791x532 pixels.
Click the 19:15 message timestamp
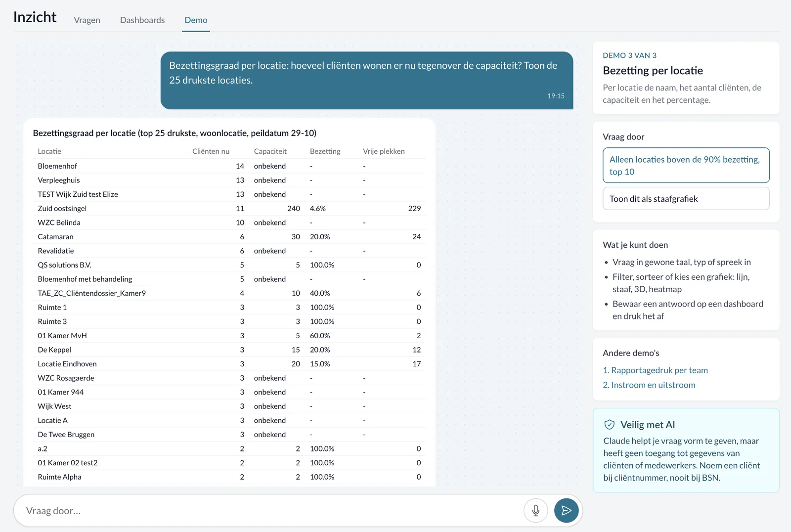click(556, 96)
